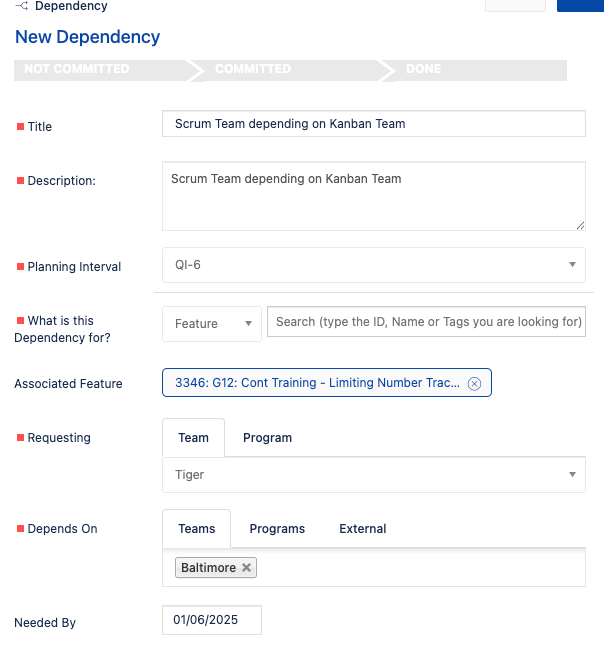Click the Needed By date field

(x=212, y=620)
